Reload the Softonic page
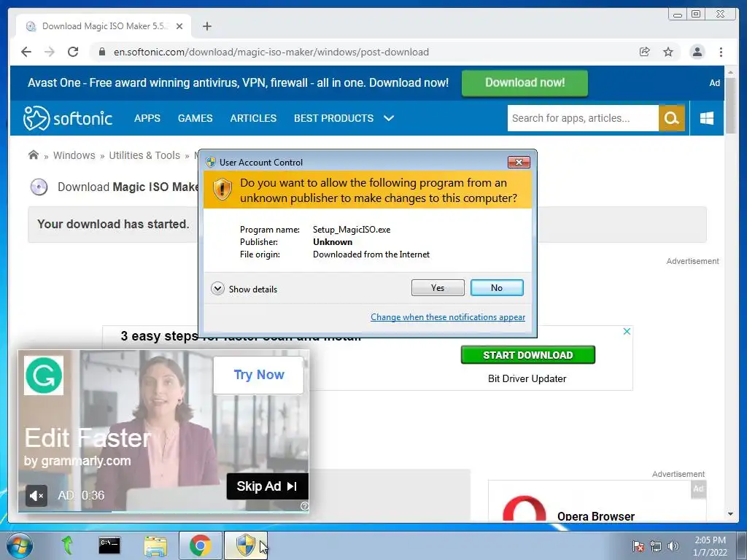The height and width of the screenshot is (560, 747). 73,52
